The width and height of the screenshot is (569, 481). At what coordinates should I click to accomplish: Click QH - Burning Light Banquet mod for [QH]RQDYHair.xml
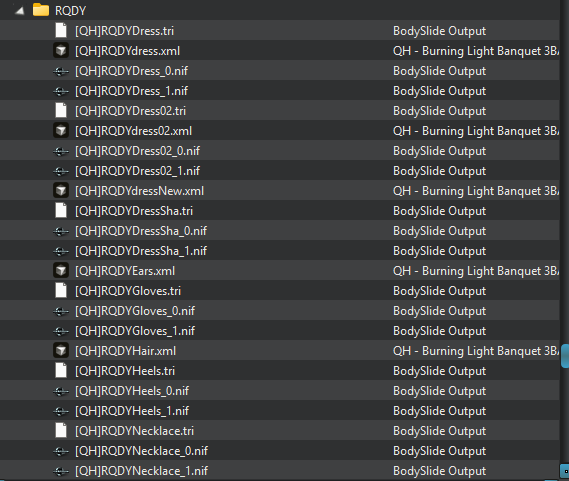[476, 351]
